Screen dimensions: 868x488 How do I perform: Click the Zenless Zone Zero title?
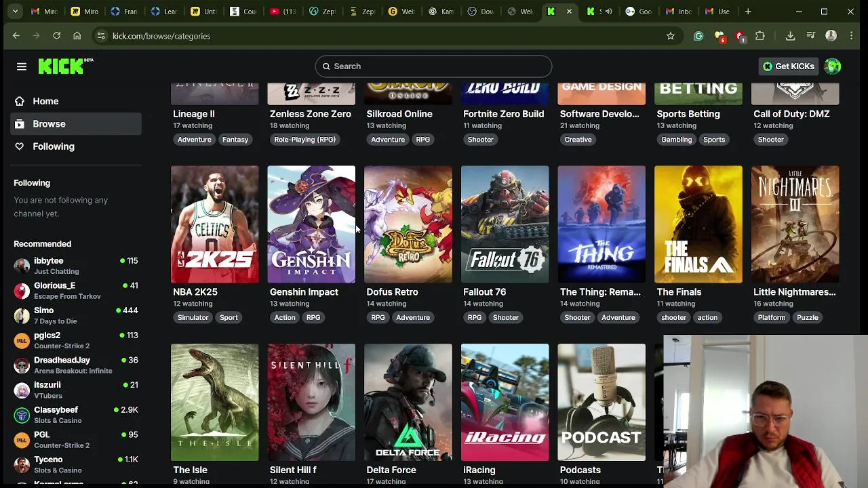pyautogui.click(x=311, y=114)
